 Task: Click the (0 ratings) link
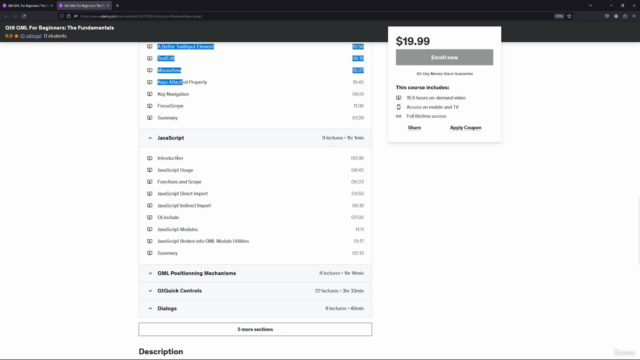click(31, 36)
